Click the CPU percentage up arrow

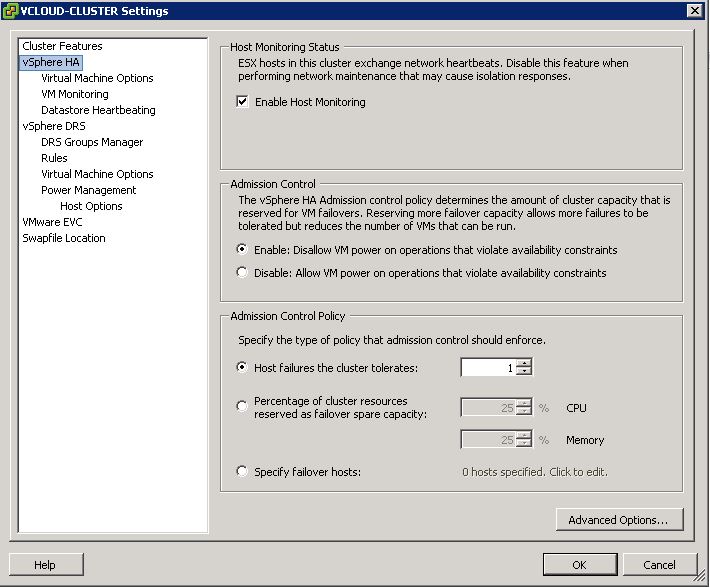tap(524, 403)
